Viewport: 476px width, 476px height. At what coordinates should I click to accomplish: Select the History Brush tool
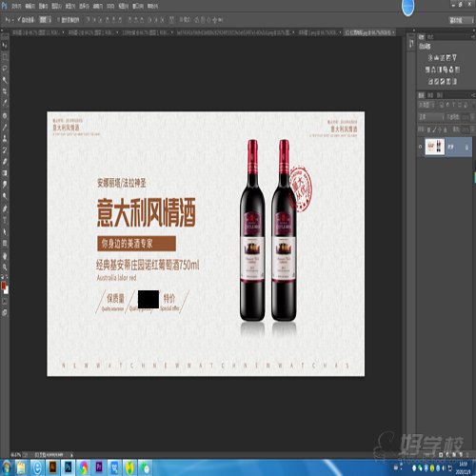click(x=5, y=150)
